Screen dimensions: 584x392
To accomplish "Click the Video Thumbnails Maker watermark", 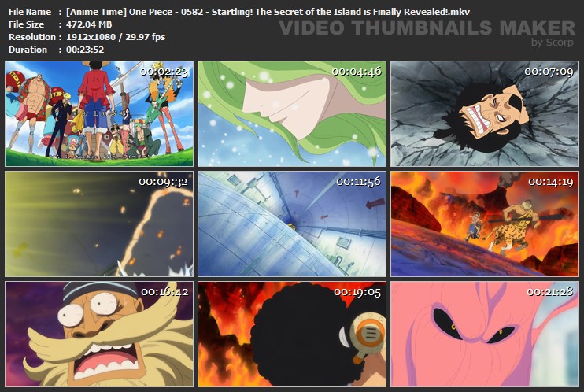I will (427, 28).
